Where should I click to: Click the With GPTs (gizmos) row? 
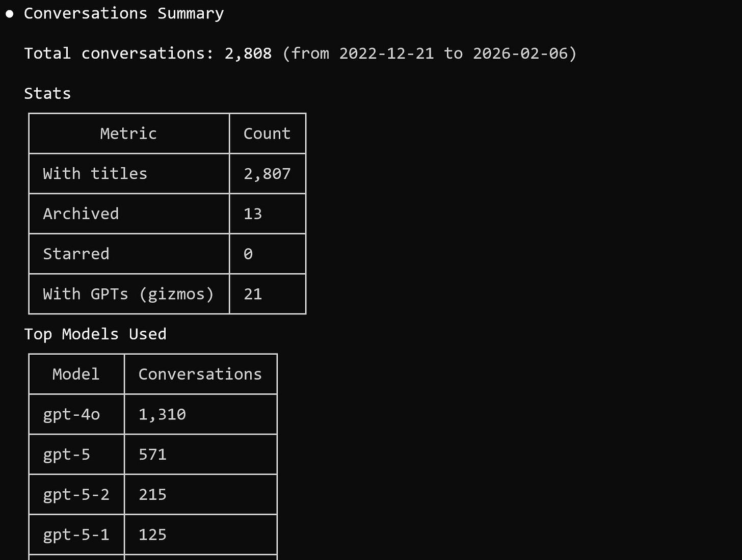coord(128,294)
